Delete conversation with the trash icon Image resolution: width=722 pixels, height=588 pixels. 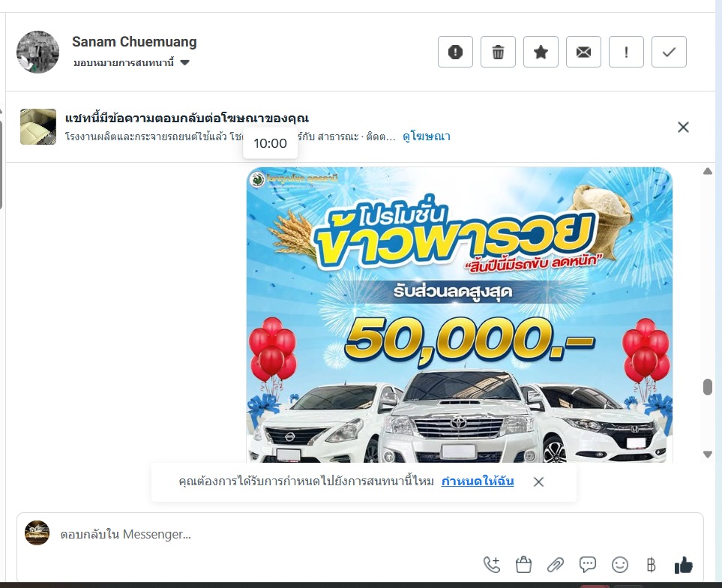(498, 52)
